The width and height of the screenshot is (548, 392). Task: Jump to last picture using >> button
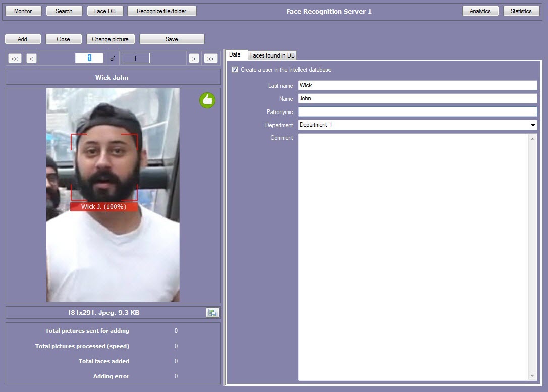tap(210, 59)
